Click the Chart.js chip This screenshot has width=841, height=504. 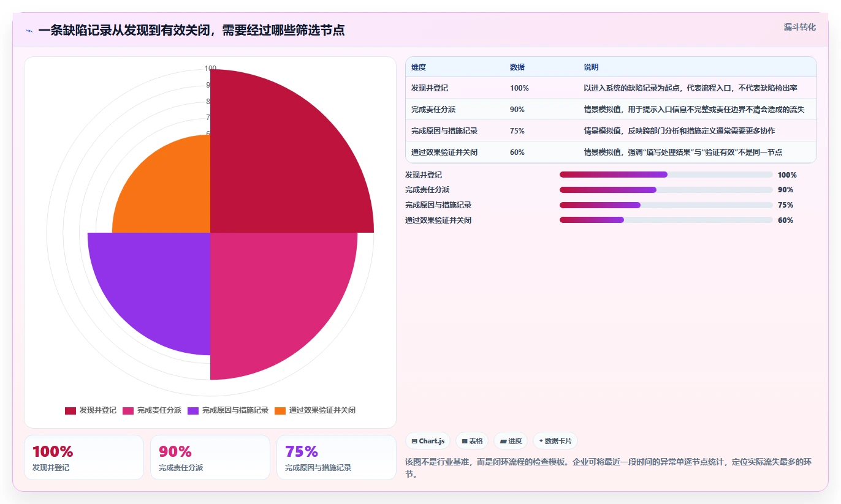click(x=428, y=441)
